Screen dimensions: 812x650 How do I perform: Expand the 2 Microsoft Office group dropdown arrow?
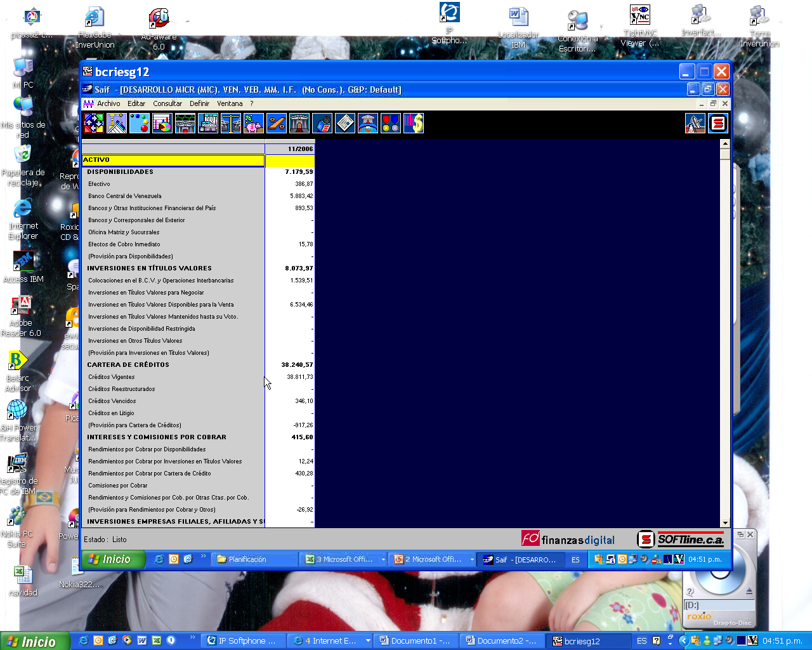click(x=472, y=559)
